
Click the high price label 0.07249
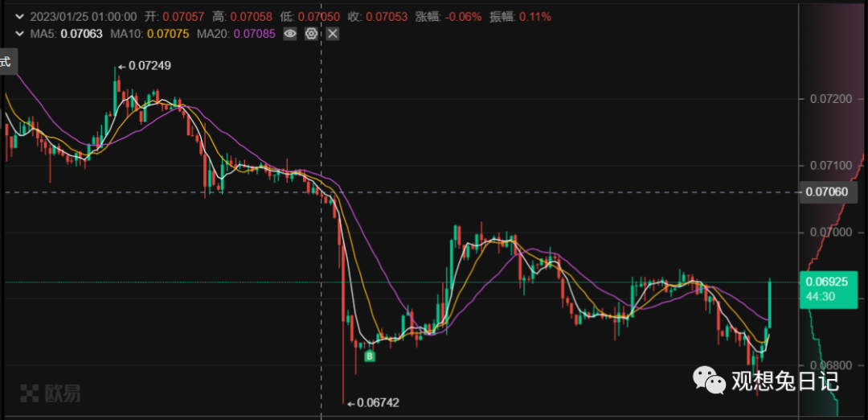pos(150,65)
